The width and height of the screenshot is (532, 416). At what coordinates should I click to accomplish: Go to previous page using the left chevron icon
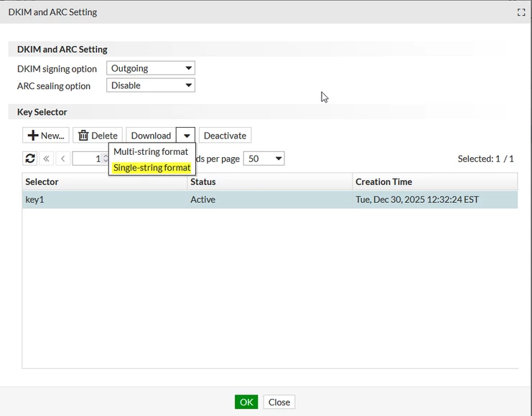point(62,159)
